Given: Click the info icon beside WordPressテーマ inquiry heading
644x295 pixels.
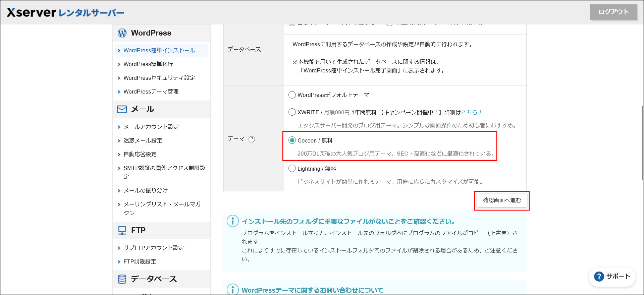Looking at the screenshot, I should click(x=232, y=289).
